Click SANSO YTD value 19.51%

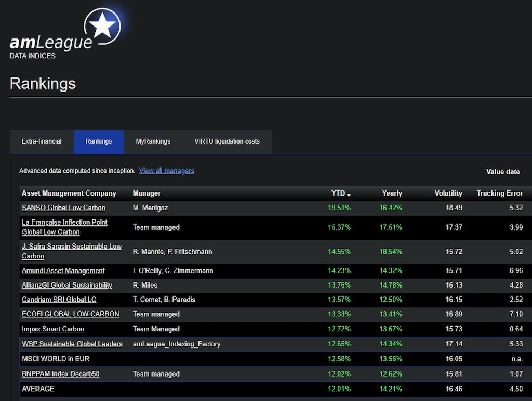tap(339, 208)
